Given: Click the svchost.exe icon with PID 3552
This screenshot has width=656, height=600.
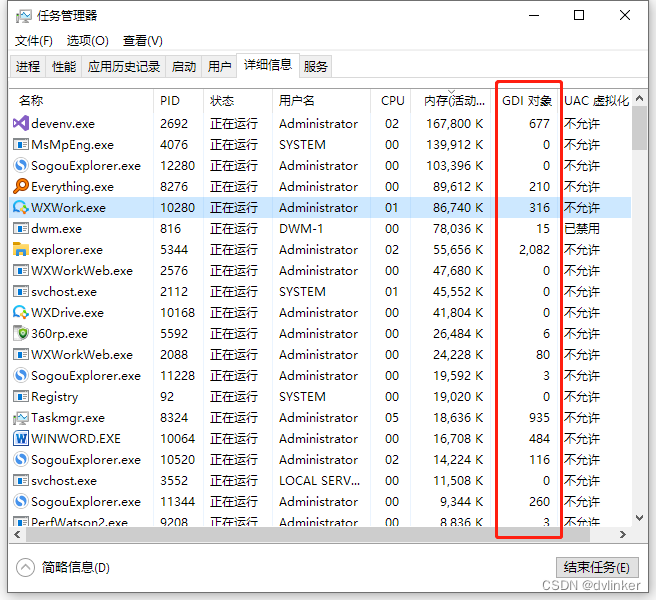Looking at the screenshot, I should 20,480.
